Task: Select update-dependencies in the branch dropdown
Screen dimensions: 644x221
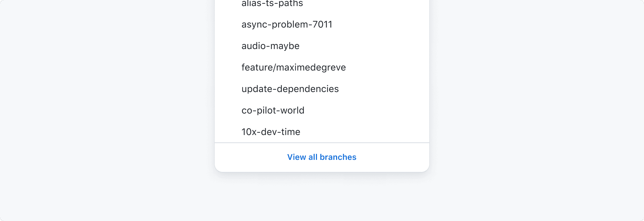Action: coord(290,89)
